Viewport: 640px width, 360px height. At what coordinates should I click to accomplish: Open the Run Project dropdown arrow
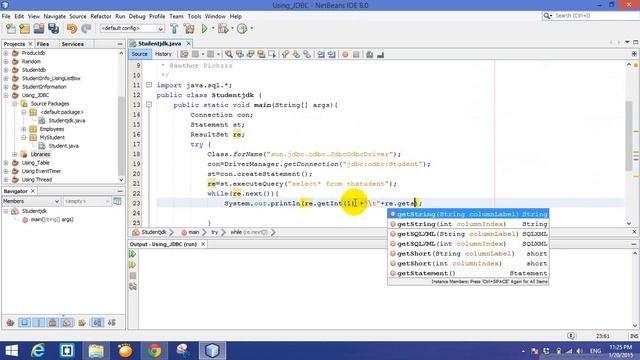click(x=213, y=29)
